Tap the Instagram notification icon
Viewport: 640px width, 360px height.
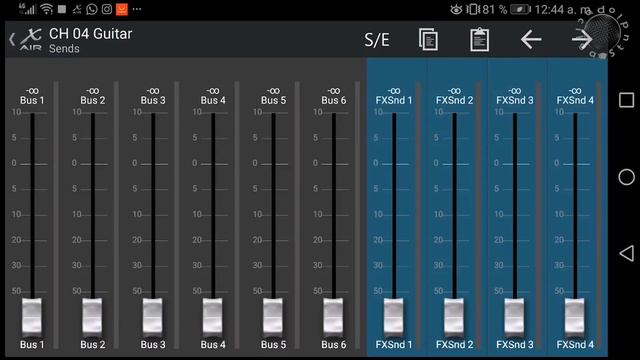click(x=107, y=9)
